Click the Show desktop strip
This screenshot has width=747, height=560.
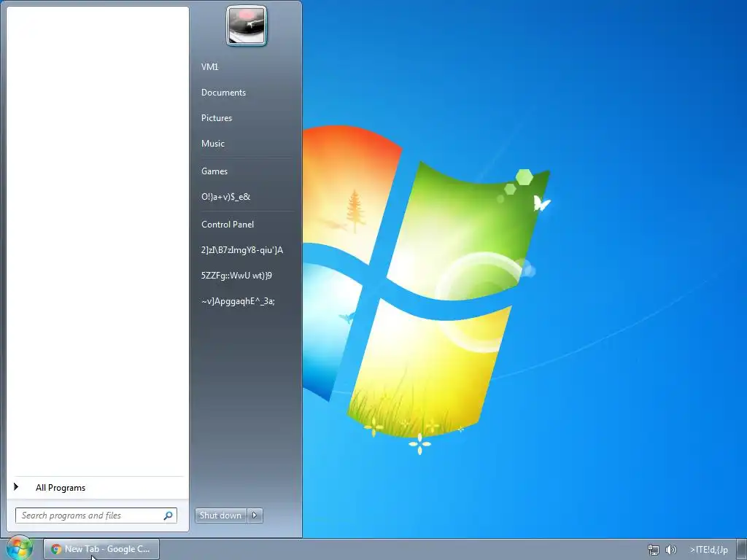click(x=742, y=550)
